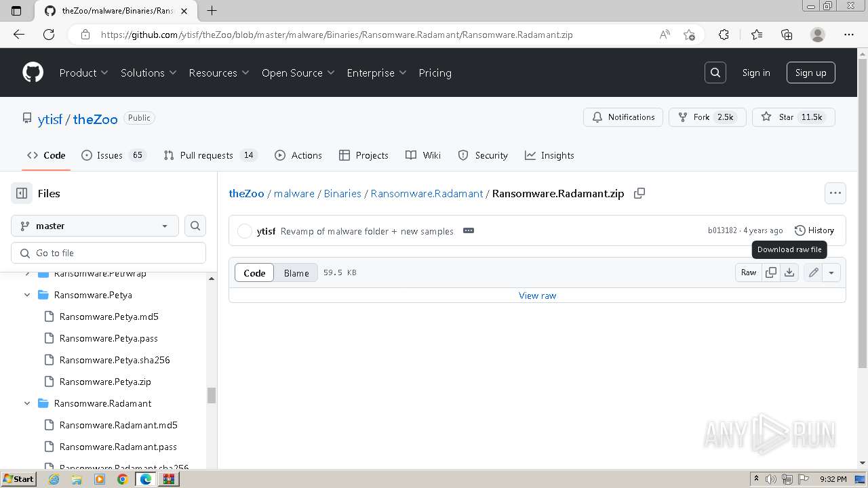
Task: Collapse the Files side panel icon
Action: [x=22, y=193]
